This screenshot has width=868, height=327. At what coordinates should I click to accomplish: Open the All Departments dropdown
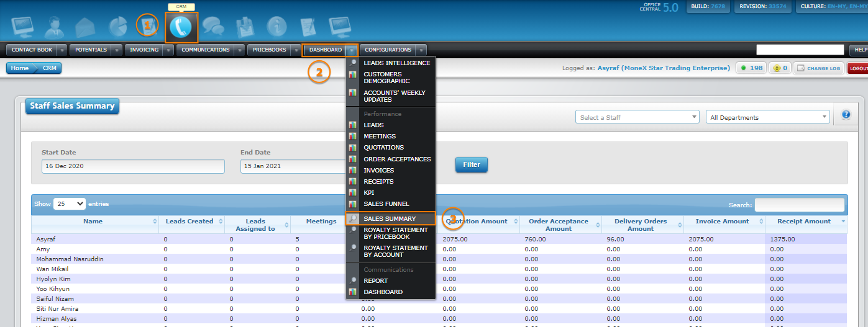pos(768,117)
